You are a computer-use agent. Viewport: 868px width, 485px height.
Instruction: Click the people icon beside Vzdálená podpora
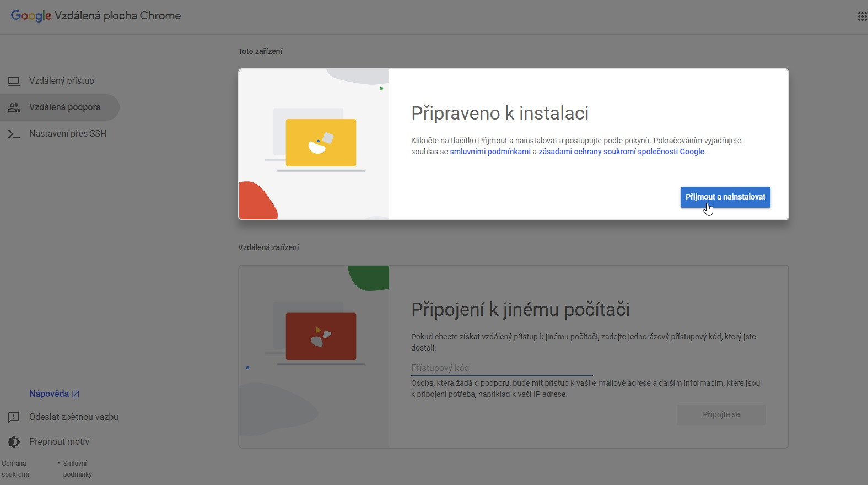(14, 107)
